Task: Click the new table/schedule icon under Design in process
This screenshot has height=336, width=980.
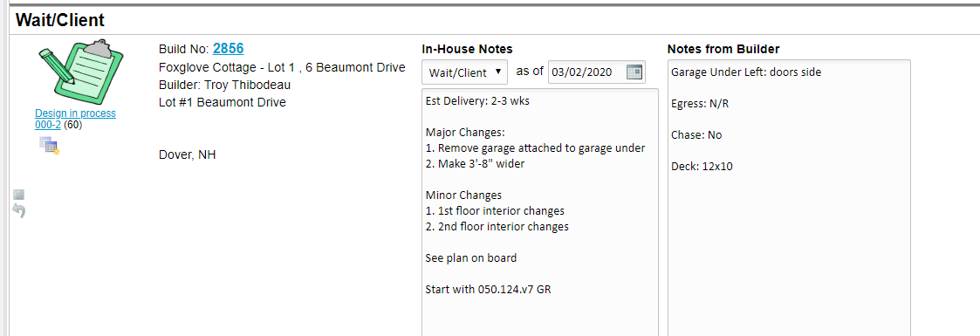Action: [50, 146]
